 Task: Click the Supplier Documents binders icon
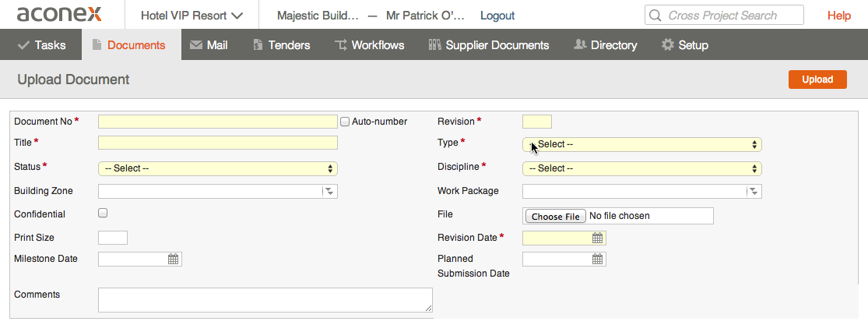click(434, 44)
